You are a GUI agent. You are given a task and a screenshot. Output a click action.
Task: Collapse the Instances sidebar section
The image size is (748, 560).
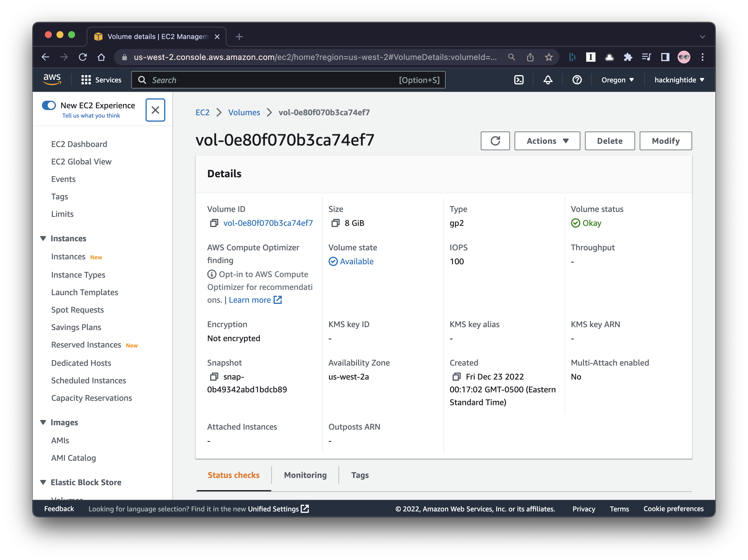pos(43,238)
